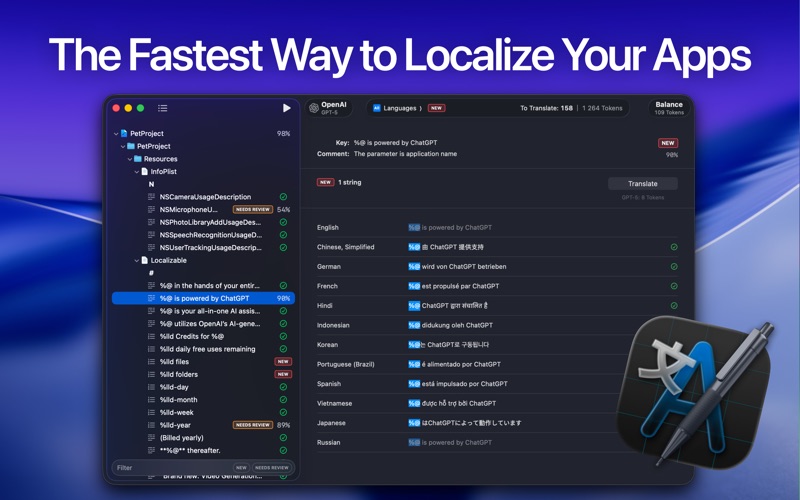Select the '(Billed yearly)' row
This screenshot has height=500, width=800.
[203, 438]
